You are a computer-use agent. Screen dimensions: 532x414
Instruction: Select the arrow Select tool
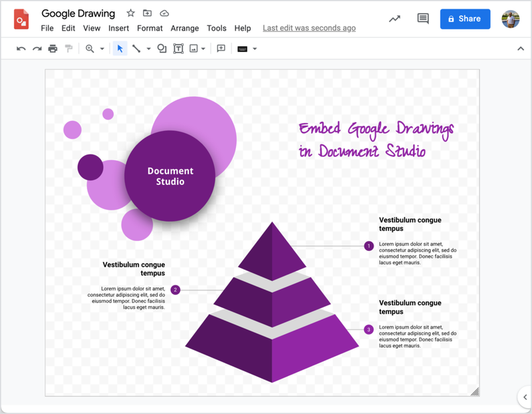click(x=120, y=49)
